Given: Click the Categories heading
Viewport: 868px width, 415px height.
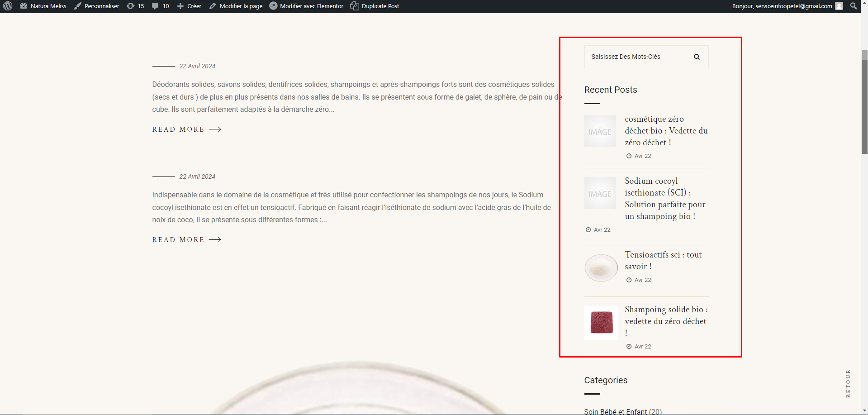Looking at the screenshot, I should click(606, 380).
